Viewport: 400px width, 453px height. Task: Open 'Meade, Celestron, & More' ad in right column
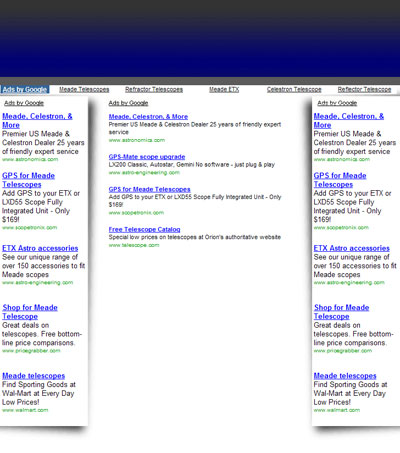click(x=349, y=121)
